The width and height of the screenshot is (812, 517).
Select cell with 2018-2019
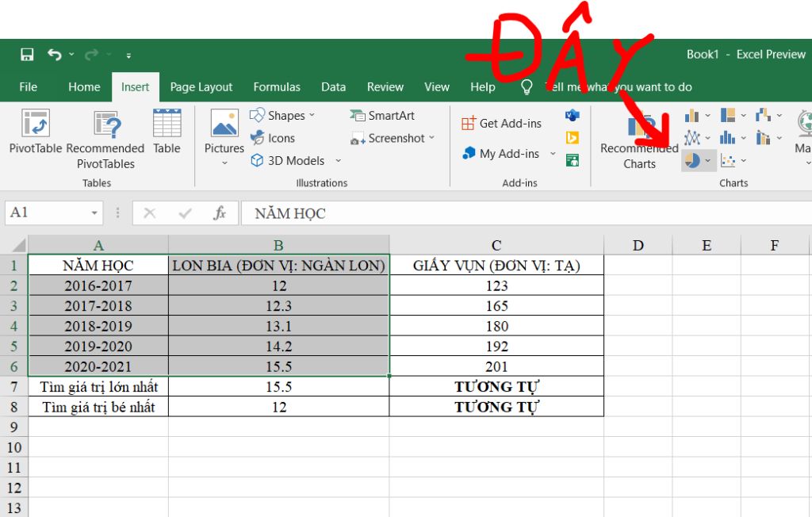pos(98,326)
